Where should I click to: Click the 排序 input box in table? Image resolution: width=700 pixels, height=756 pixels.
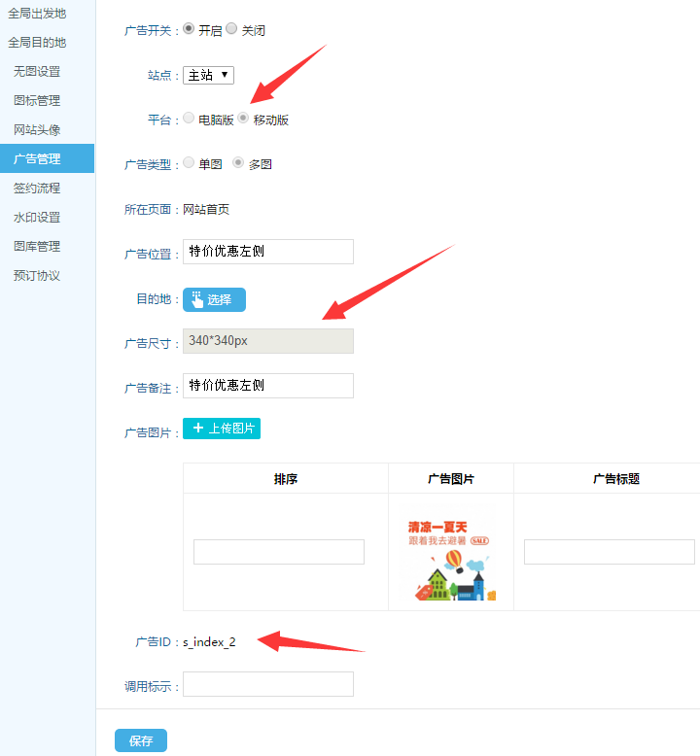click(x=279, y=552)
